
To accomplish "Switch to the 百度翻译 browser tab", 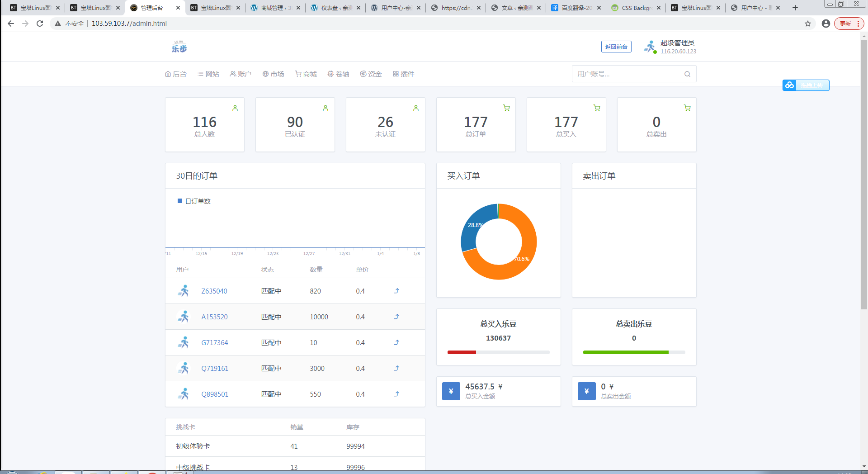I will [x=576, y=8].
